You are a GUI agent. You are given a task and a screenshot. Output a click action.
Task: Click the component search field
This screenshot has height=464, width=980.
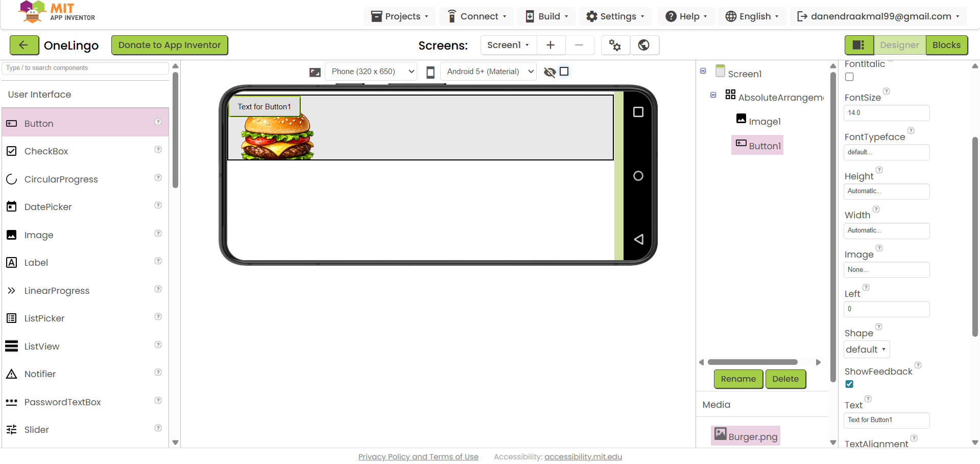pyautogui.click(x=85, y=68)
